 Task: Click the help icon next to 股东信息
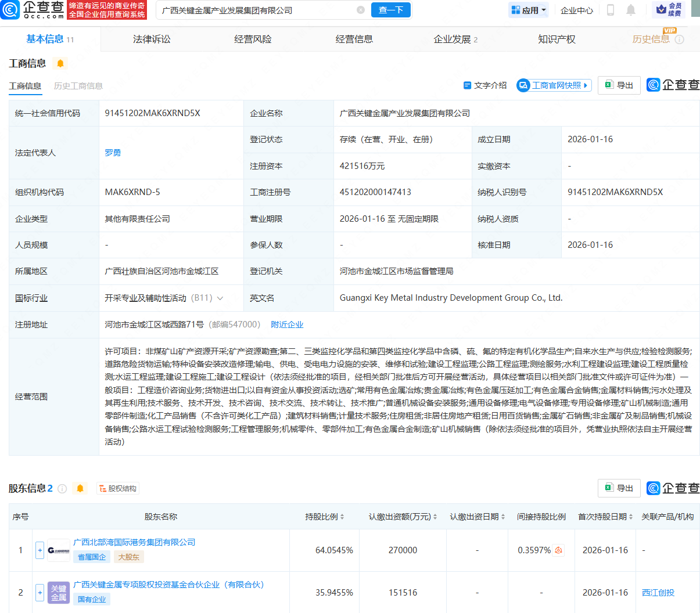tap(62, 489)
